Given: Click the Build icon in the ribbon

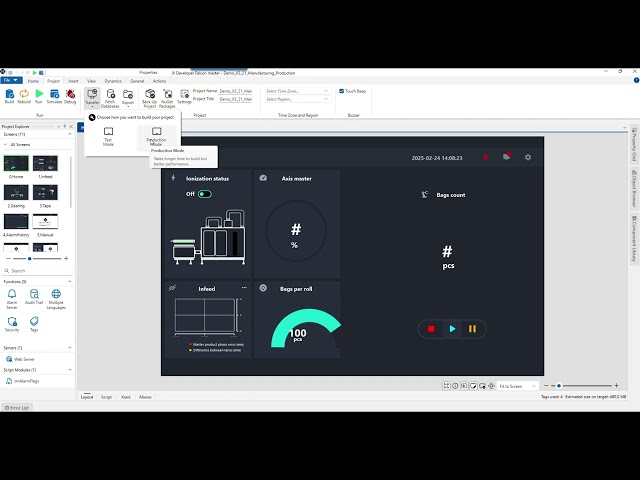Looking at the screenshot, I should (9, 95).
